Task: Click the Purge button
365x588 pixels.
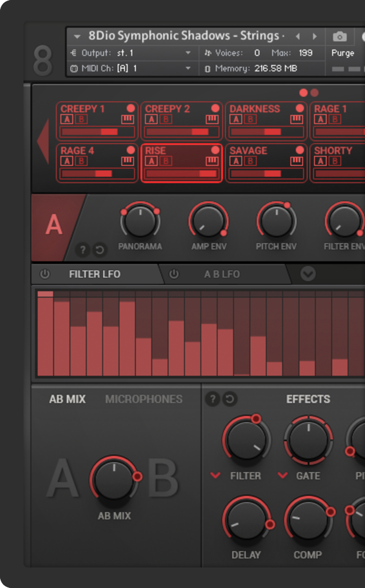Action: [x=342, y=53]
